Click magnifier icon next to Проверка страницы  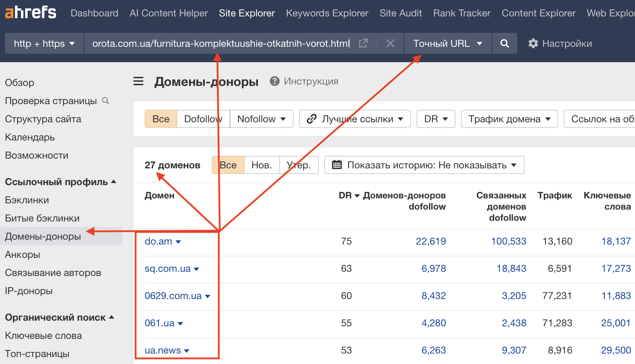coord(106,101)
